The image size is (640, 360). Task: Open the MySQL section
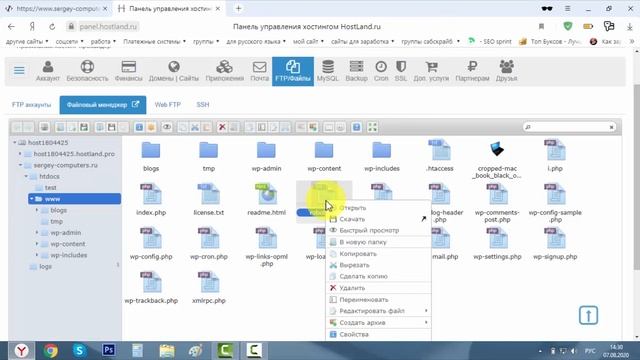pyautogui.click(x=328, y=71)
